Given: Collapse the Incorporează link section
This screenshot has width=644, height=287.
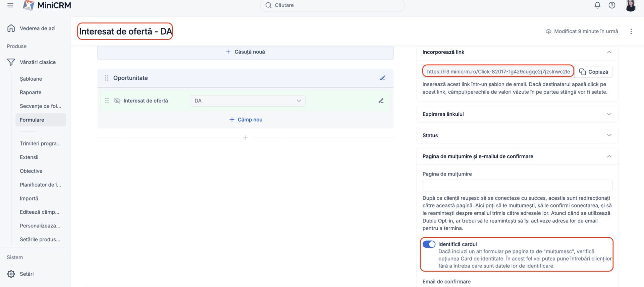Looking at the screenshot, I should [x=609, y=52].
